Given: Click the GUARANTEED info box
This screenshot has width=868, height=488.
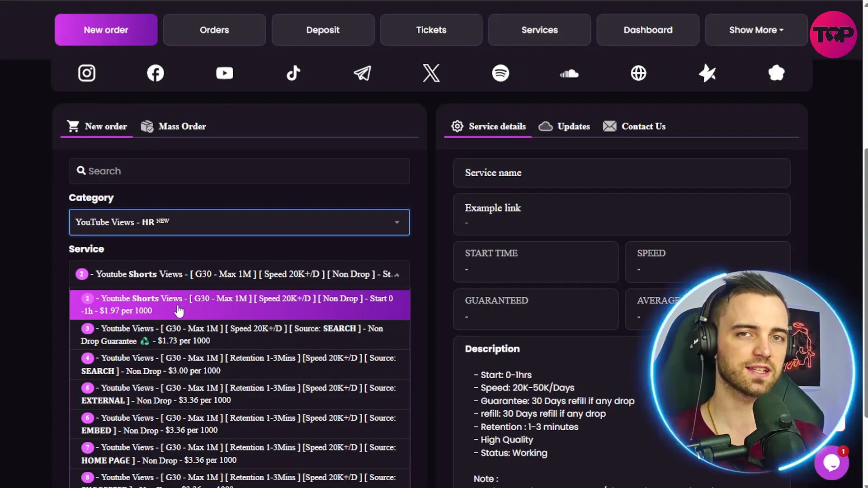Looking at the screenshot, I should 536,309.
